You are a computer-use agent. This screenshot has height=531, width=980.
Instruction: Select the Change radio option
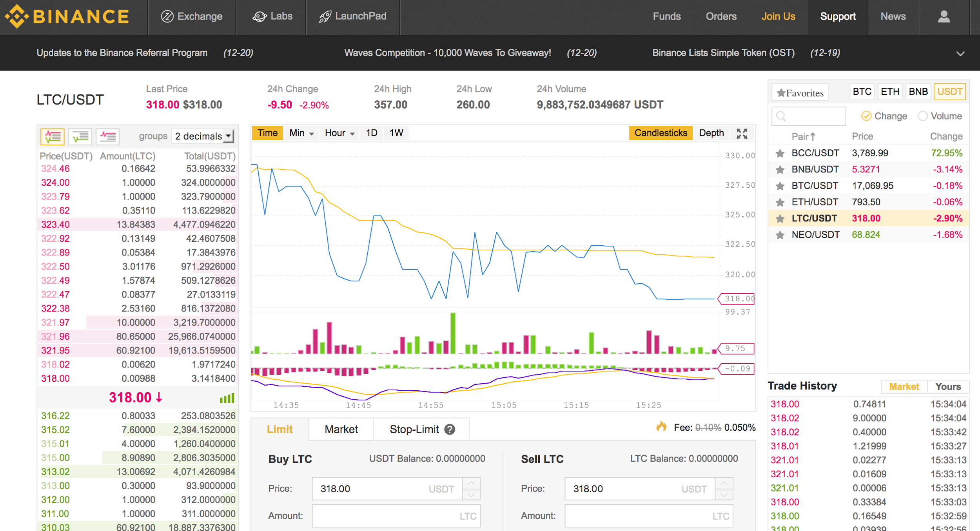(866, 116)
